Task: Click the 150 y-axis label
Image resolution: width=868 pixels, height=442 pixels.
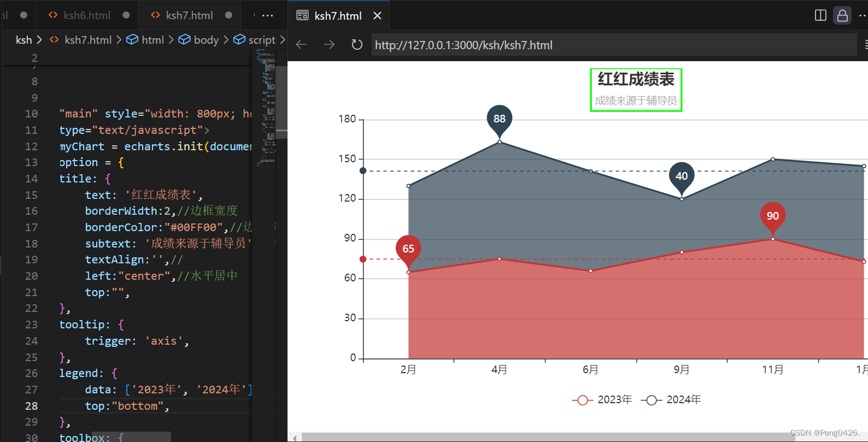Action: 347,159
